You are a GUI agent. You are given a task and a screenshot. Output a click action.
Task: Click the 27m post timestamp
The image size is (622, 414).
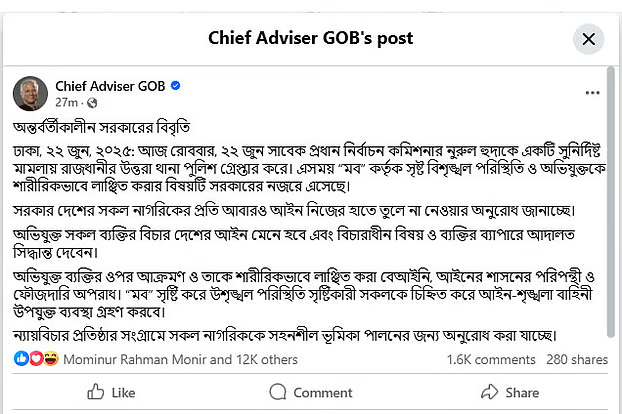[66, 103]
